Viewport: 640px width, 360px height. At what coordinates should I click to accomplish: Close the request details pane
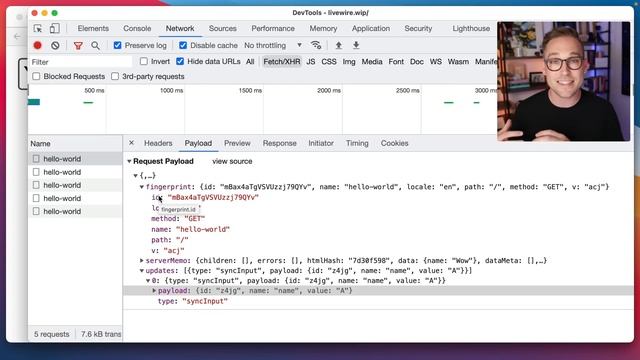131,143
